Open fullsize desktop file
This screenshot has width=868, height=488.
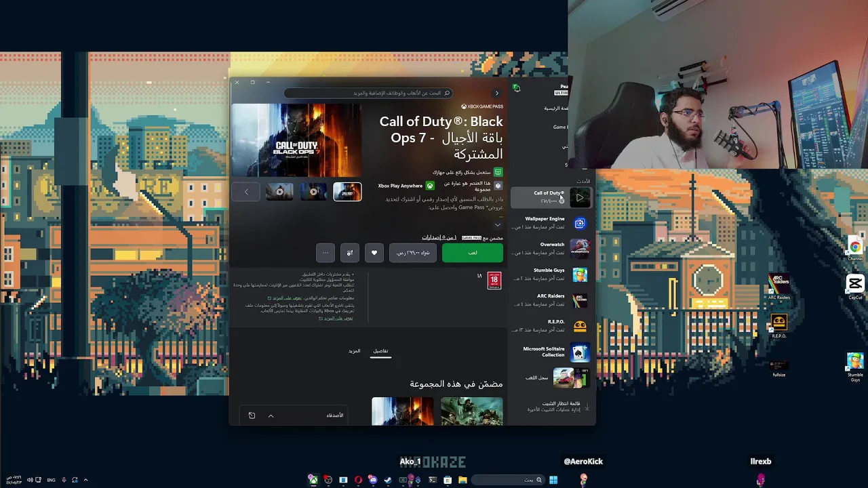click(778, 368)
